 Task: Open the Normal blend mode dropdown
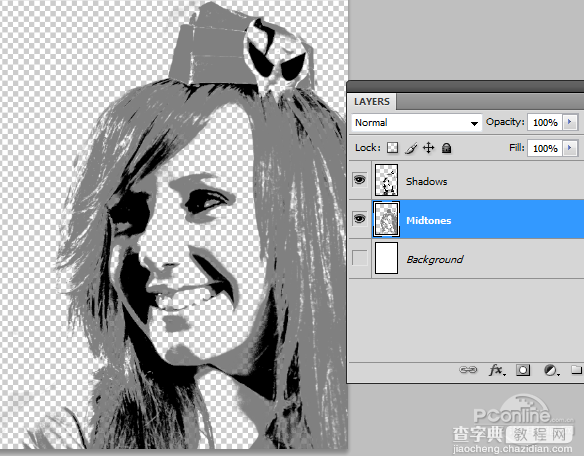coord(416,123)
